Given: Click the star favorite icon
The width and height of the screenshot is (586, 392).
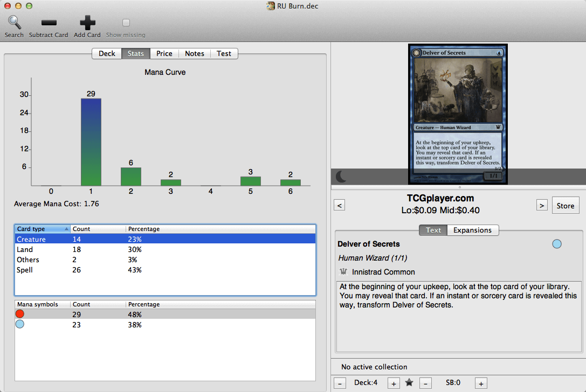Looking at the screenshot, I should [x=409, y=382].
